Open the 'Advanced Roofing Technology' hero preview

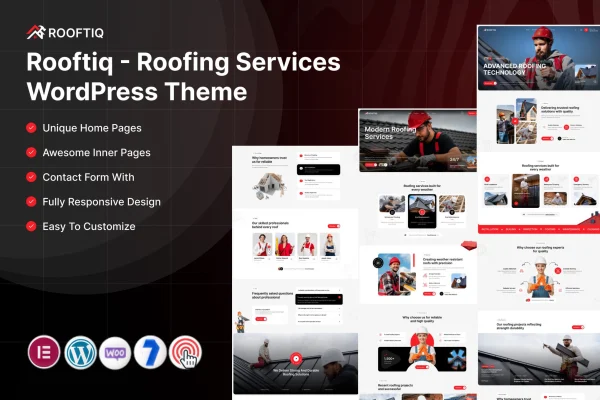tap(539, 58)
